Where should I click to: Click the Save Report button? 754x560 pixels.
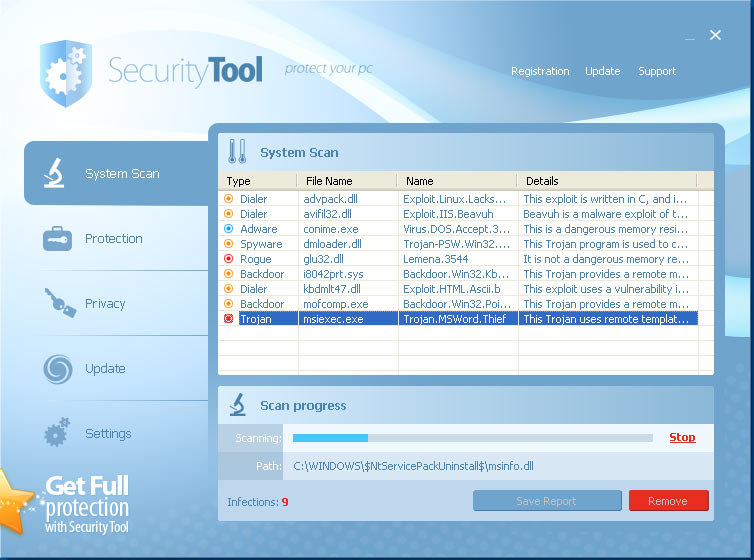[547, 501]
